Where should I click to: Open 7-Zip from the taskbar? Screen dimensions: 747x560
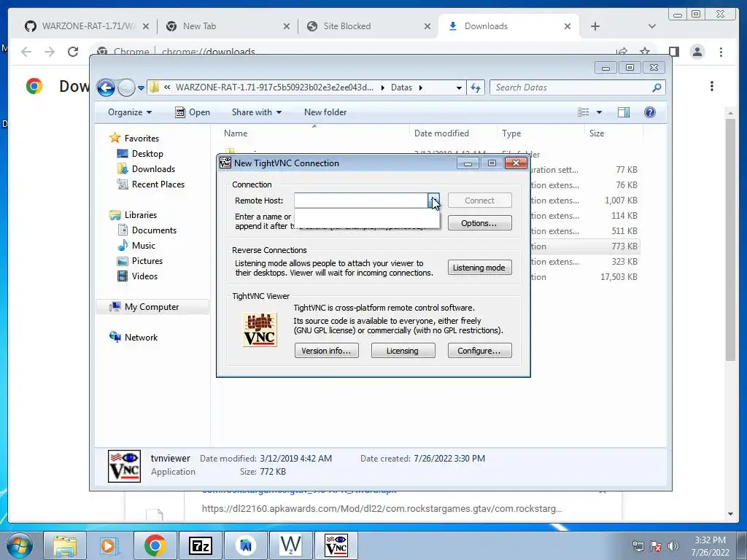tap(200, 545)
